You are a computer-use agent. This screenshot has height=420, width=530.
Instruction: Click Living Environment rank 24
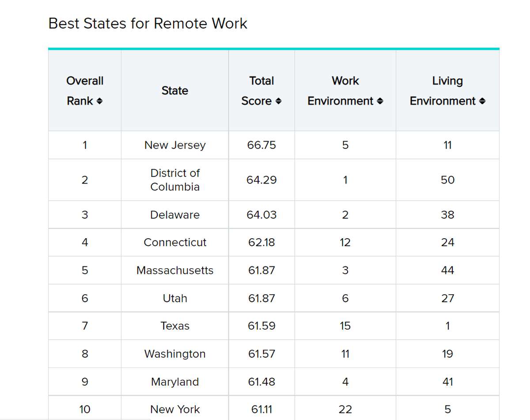click(x=447, y=243)
